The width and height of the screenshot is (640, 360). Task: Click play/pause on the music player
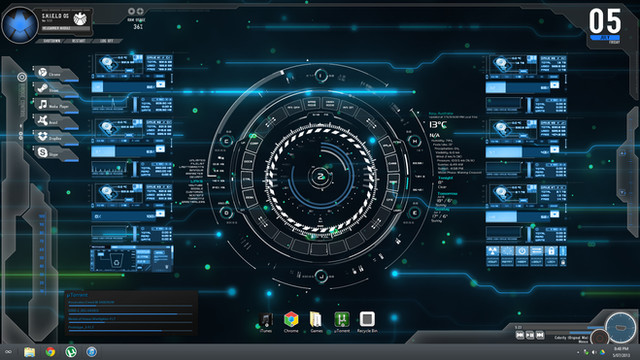click(x=530, y=335)
